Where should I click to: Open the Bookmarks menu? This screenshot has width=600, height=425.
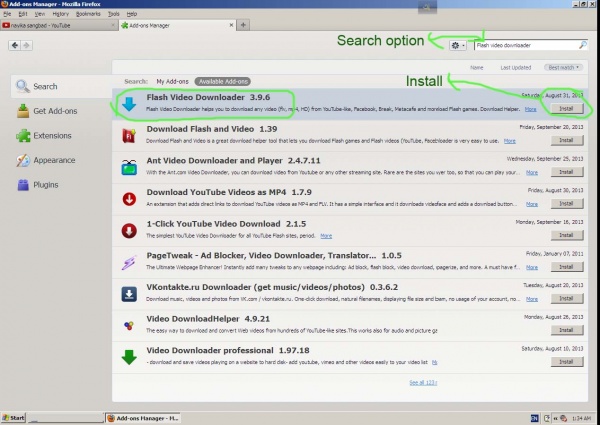[x=88, y=14]
